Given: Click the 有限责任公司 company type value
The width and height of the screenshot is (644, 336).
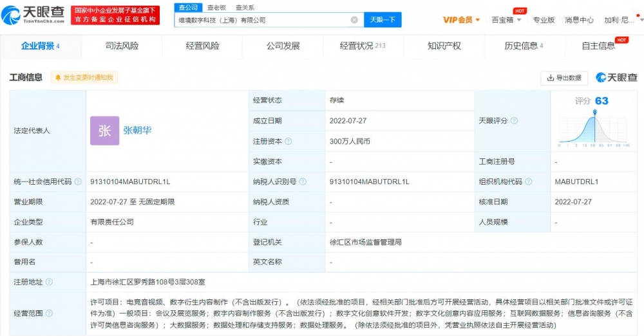Looking at the screenshot, I should click(112, 222).
